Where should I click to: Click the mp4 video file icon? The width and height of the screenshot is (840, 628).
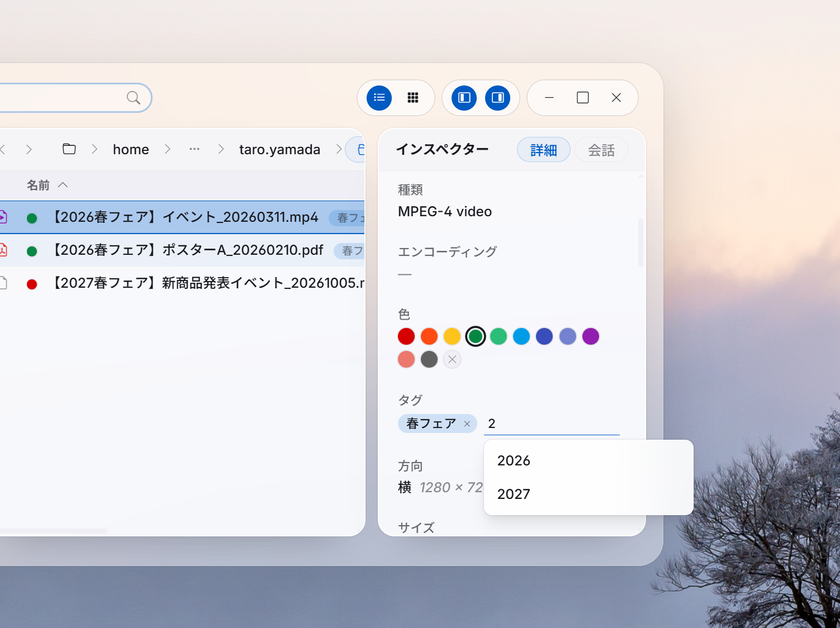(3, 217)
